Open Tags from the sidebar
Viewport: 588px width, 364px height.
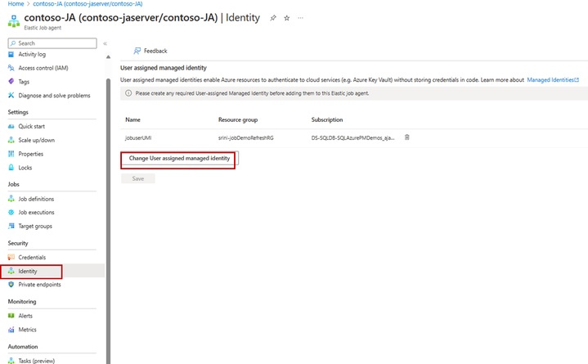[24, 82]
